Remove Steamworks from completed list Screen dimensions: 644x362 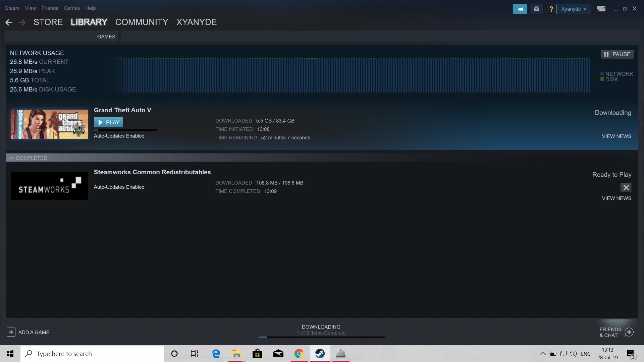click(x=626, y=187)
